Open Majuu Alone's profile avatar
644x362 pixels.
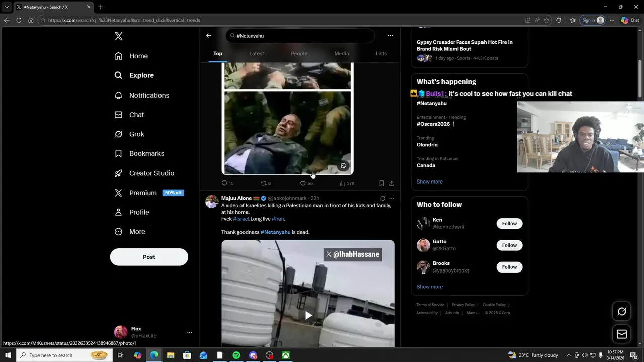coord(212,202)
